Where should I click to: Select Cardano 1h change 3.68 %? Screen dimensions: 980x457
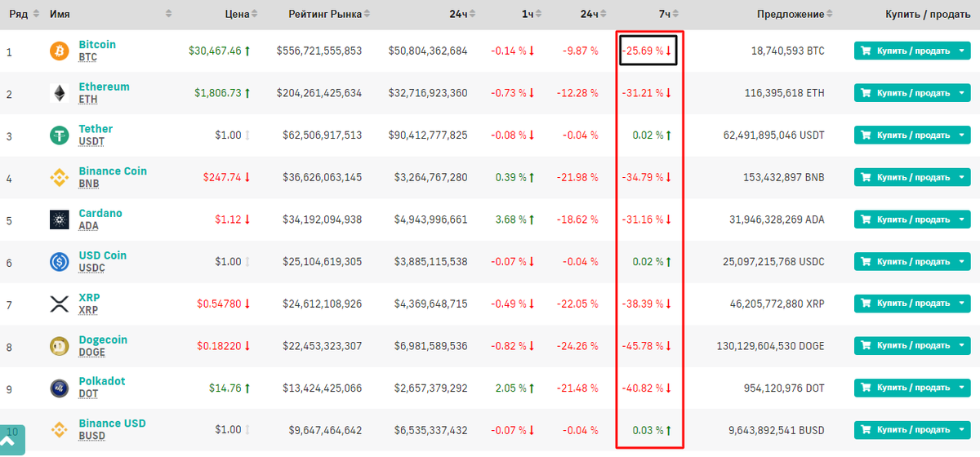point(511,220)
